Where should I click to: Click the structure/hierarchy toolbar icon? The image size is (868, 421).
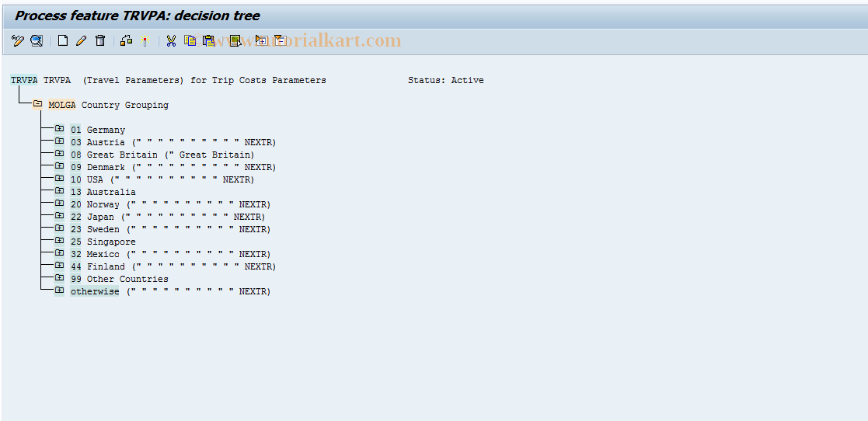tap(127, 40)
